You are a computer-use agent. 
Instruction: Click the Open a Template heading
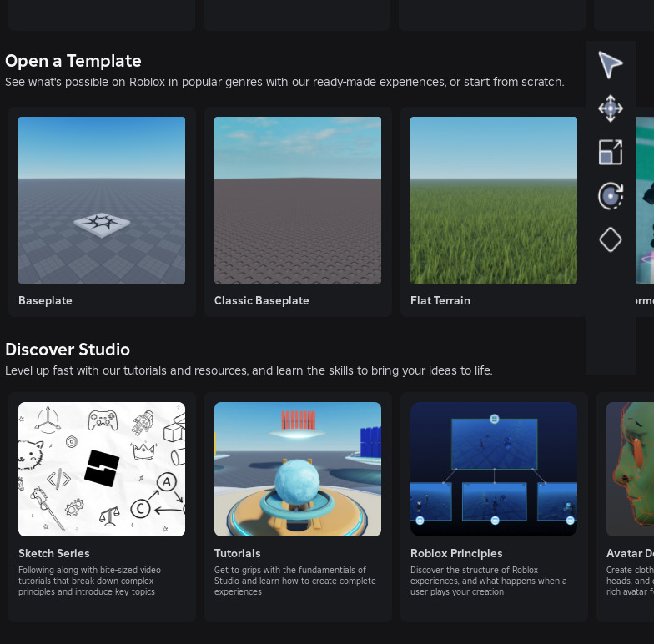point(73,61)
